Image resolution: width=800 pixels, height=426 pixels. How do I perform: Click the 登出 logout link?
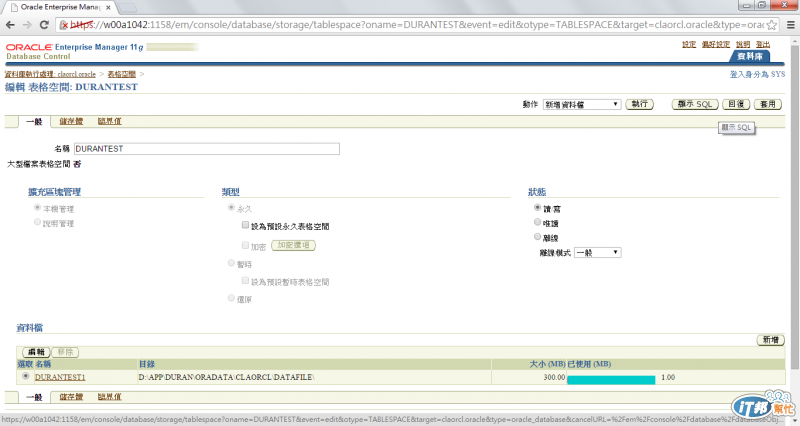763,44
